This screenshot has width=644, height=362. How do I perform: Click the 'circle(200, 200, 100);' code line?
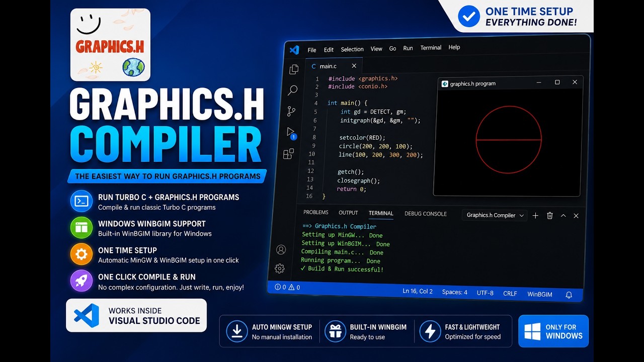click(375, 146)
